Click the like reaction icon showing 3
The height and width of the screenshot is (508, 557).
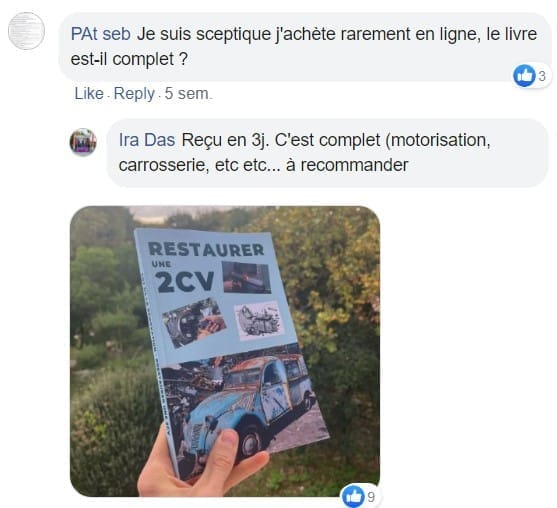click(x=524, y=76)
